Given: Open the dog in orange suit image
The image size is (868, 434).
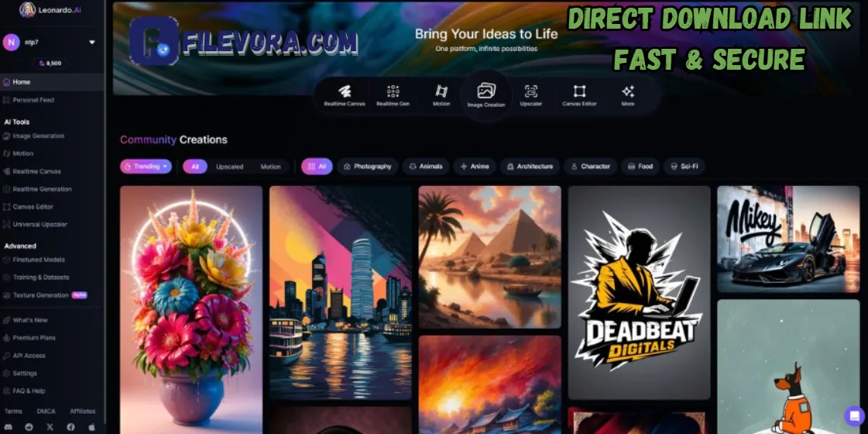Looking at the screenshot, I should click(788, 367).
